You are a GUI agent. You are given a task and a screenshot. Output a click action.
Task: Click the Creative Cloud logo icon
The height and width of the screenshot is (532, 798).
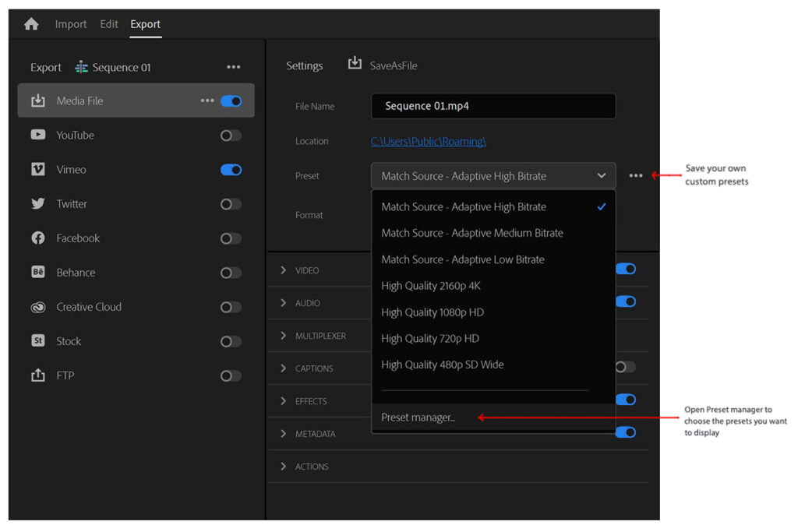(38, 307)
